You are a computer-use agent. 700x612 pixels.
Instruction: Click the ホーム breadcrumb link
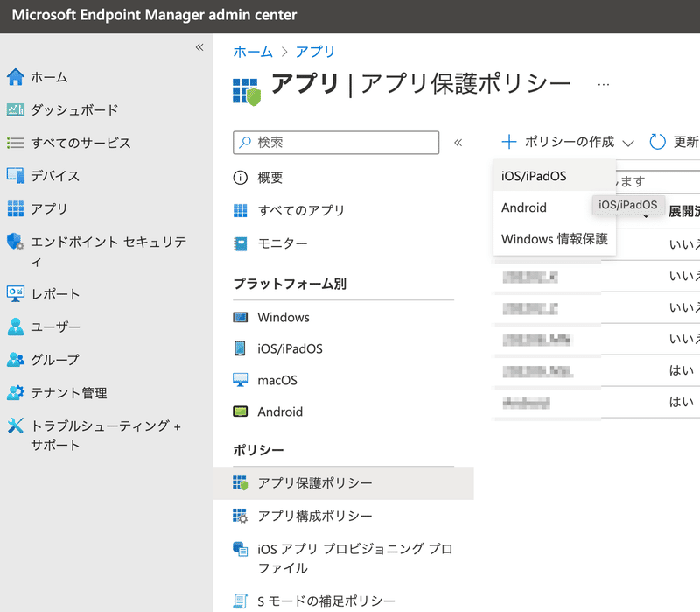pos(253,52)
